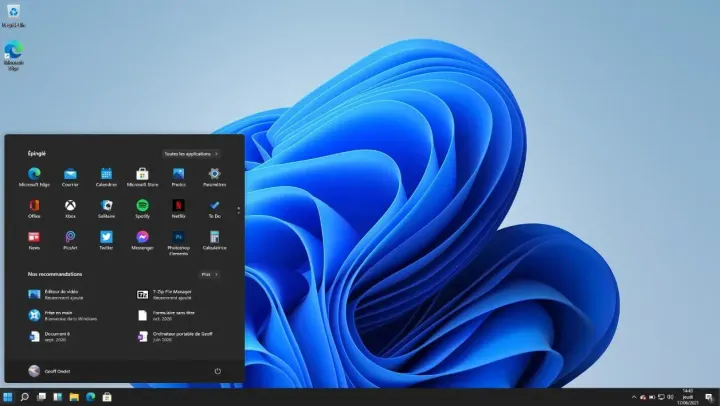
Task: Expand 'Toutes les applications' list
Action: tap(190, 154)
